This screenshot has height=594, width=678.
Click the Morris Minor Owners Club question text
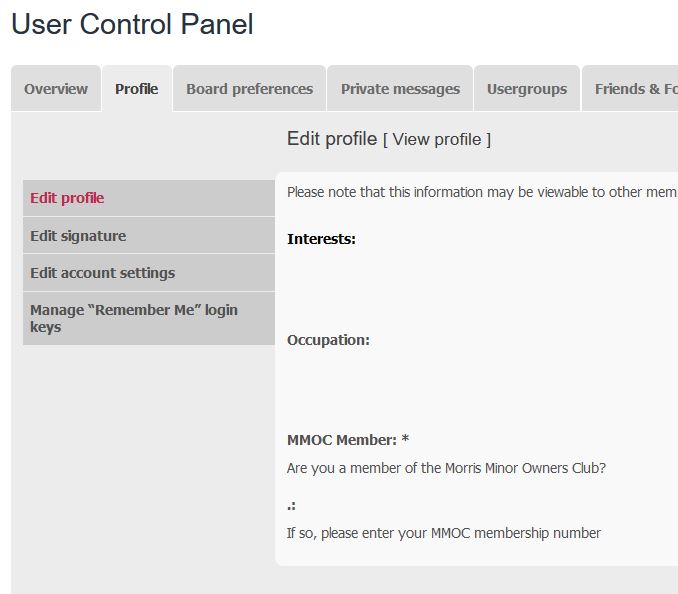(446, 468)
